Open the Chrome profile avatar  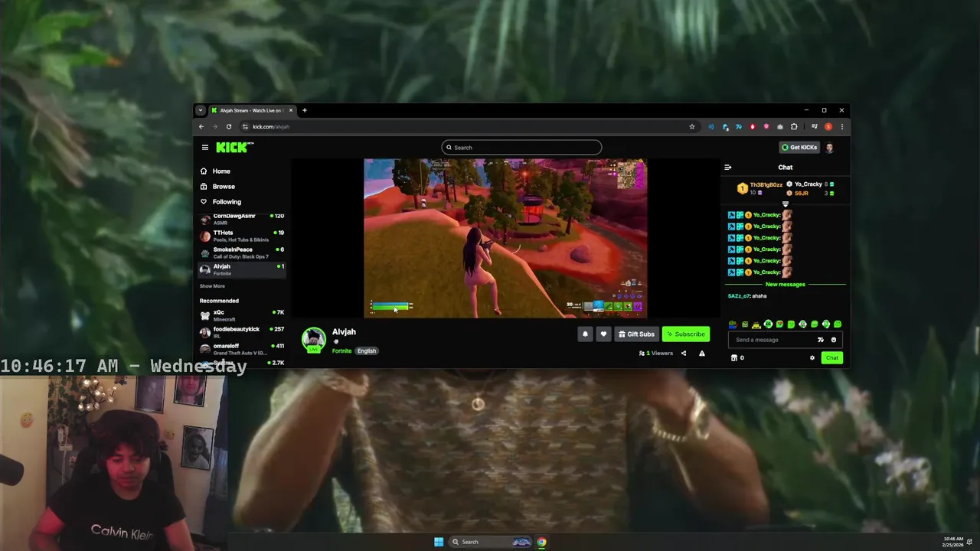[x=828, y=127]
